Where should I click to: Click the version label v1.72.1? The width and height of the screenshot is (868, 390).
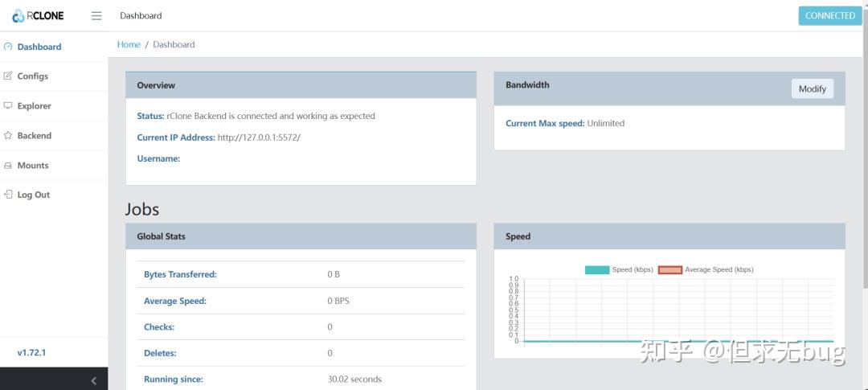31,352
